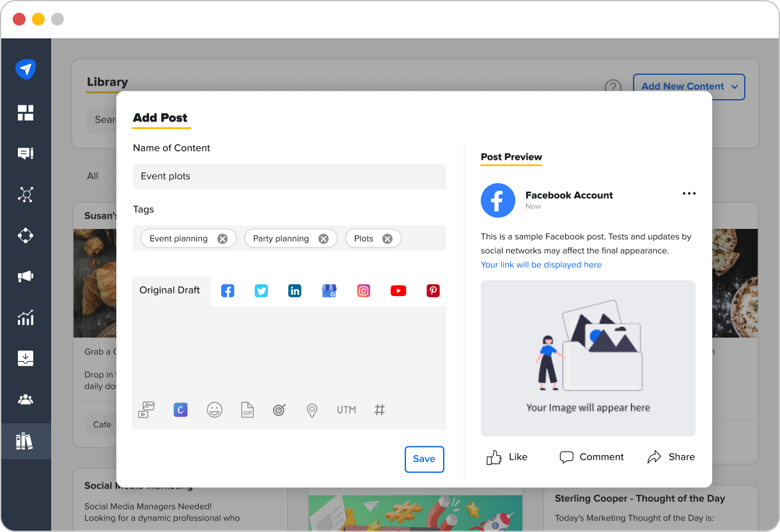The width and height of the screenshot is (780, 532).
Task: Remove the Party planning tag
Action: point(324,239)
